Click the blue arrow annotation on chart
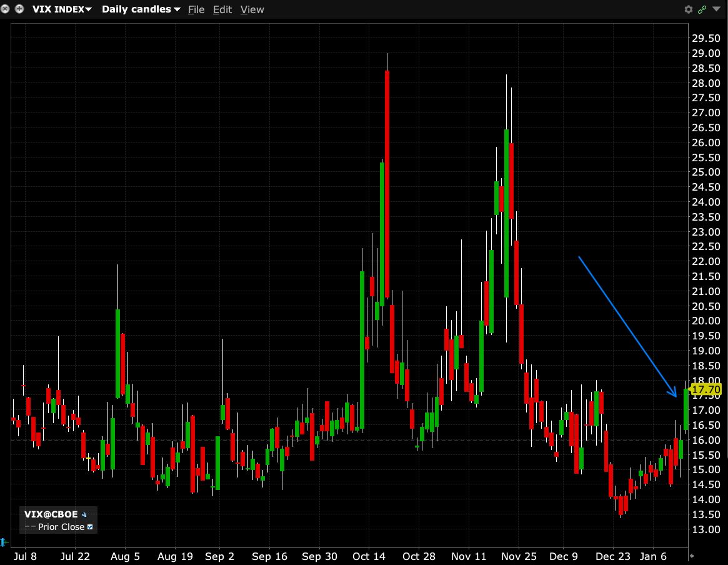Viewport: 728px width, 565px height. click(627, 326)
